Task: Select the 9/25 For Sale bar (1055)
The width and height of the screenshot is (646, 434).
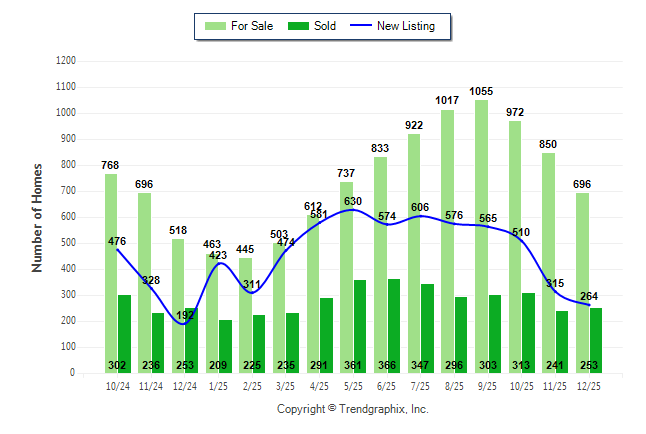Action: coord(482,236)
